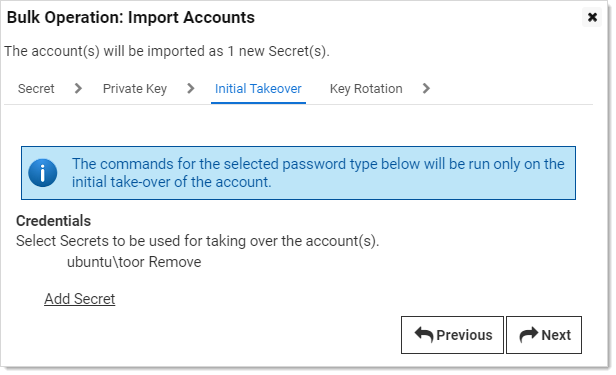
Task: Click the chevron after Key Rotation
Action: point(426,88)
